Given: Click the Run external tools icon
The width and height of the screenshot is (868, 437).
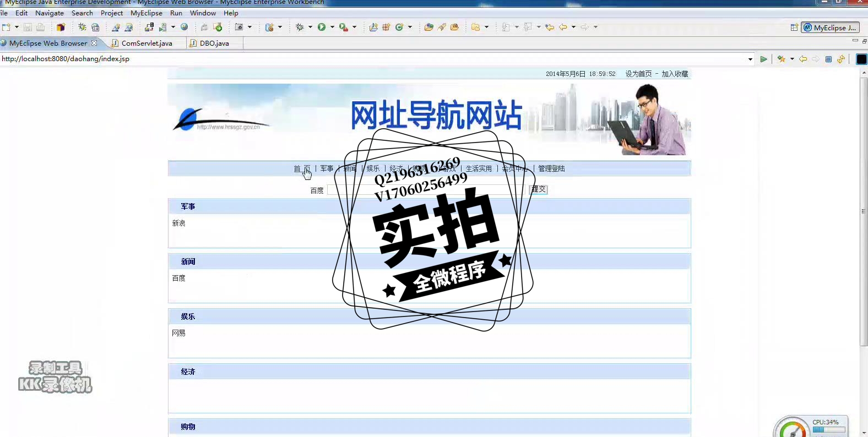Looking at the screenshot, I should pos(344,27).
